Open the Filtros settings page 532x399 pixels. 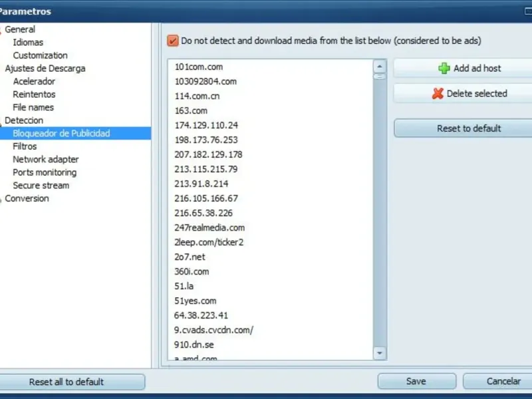[x=25, y=146]
